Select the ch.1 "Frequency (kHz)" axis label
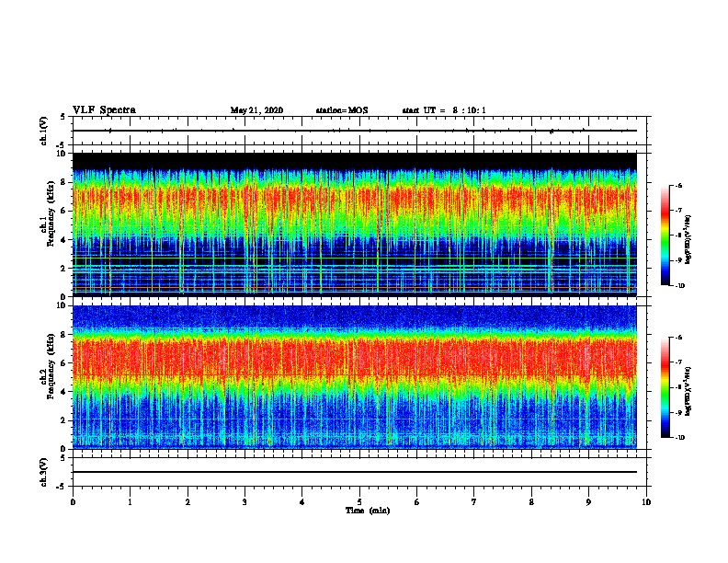 [51, 213]
